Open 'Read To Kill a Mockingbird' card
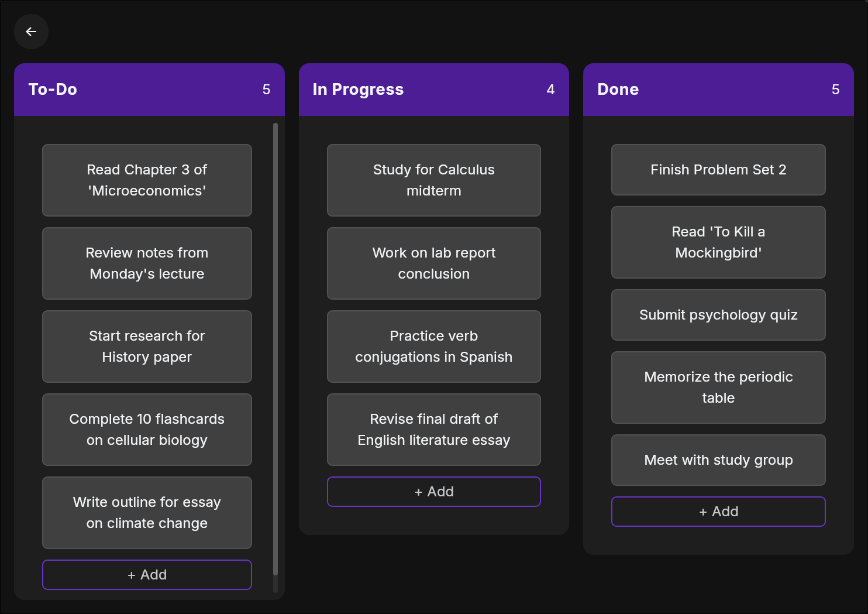Screen dimensions: 868x614 point(718,242)
